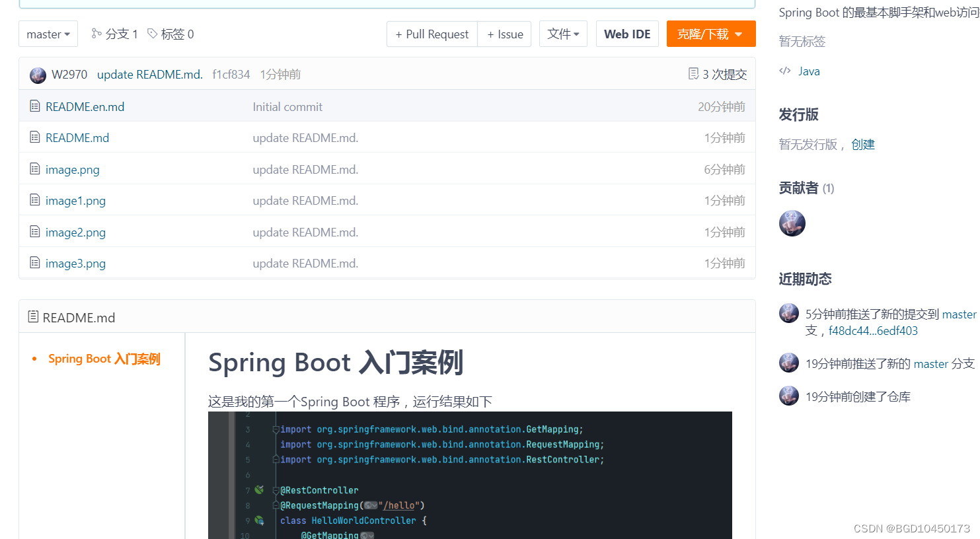The height and width of the screenshot is (539, 980).
Task: Open the image2.png file
Action: click(x=75, y=233)
